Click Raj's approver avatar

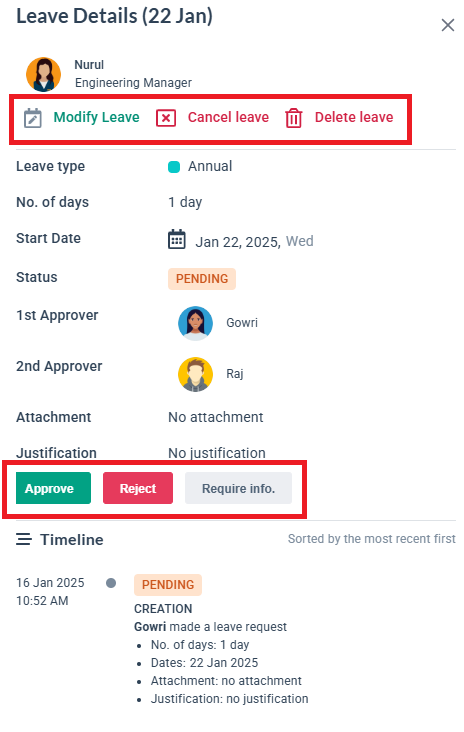(195, 374)
